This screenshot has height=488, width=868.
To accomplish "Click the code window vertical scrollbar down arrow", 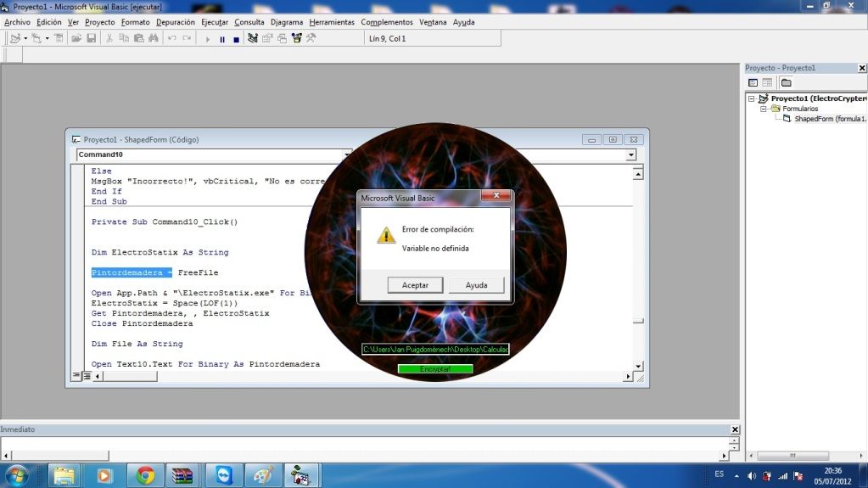I will point(638,366).
